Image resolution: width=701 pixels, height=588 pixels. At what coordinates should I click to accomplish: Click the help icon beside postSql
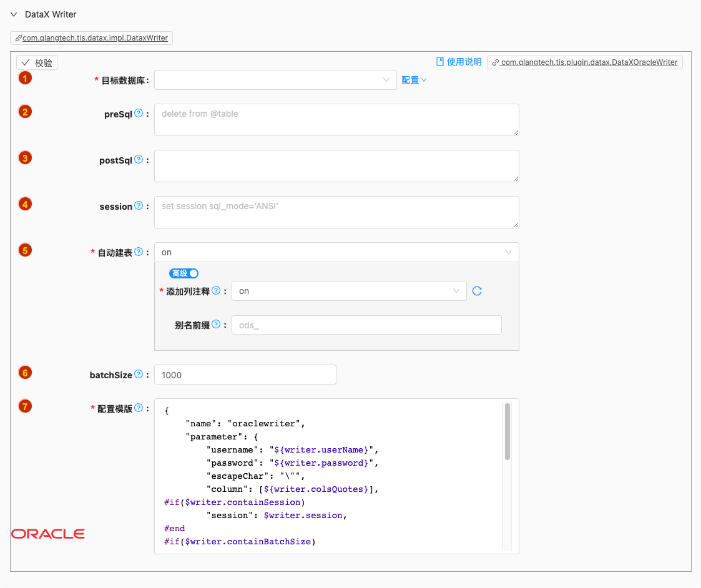[139, 160]
